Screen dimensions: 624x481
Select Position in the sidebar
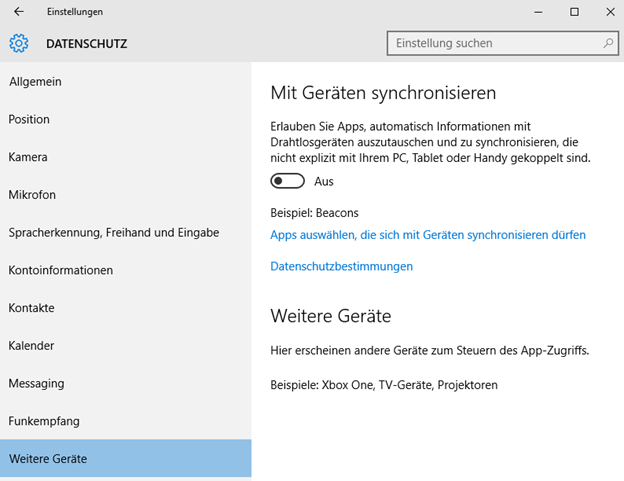(x=126, y=119)
